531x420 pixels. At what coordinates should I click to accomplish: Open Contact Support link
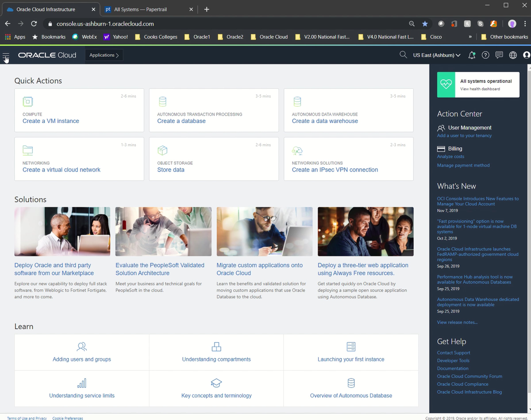[x=454, y=353]
